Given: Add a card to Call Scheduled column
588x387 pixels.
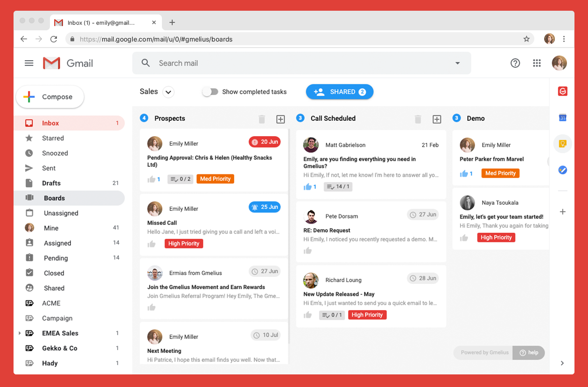Looking at the screenshot, I should pyautogui.click(x=437, y=119).
